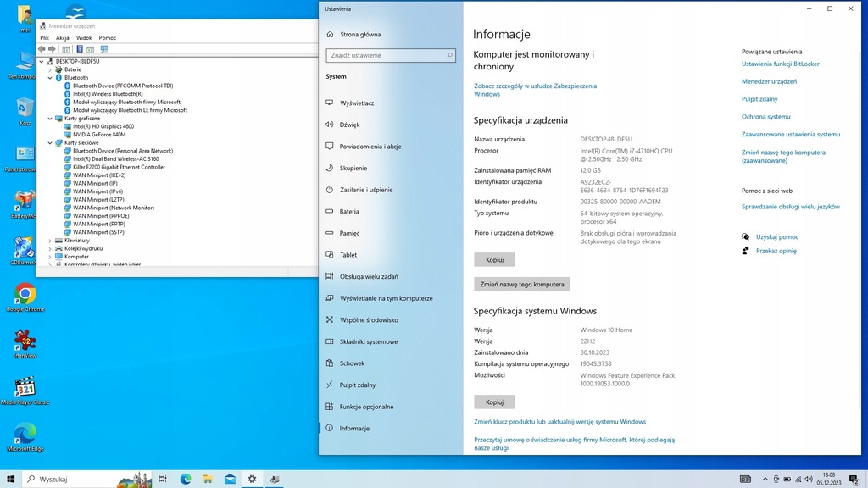Click help icon in Device Manager toolbar
The width and height of the screenshot is (868, 488).
pos(79,49)
